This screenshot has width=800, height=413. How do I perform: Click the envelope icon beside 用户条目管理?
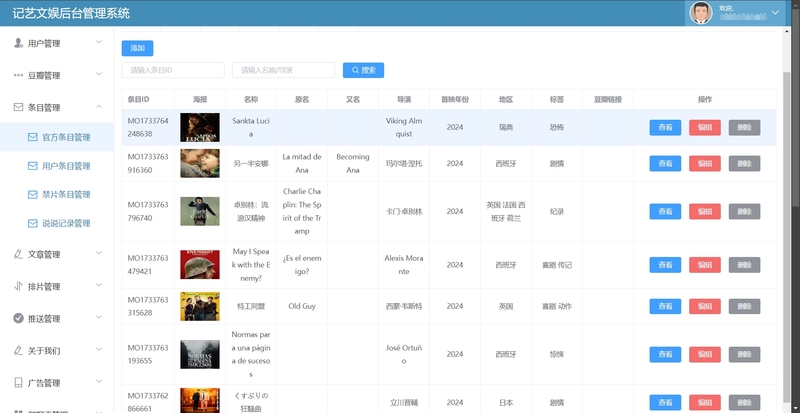33,165
